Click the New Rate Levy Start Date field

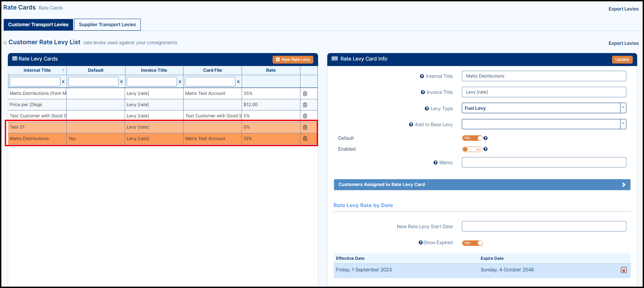coord(543,226)
